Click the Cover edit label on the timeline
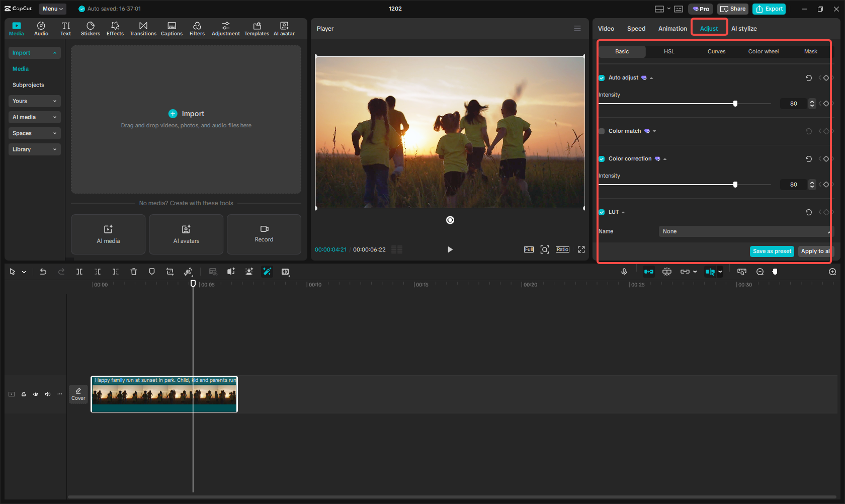 tap(78, 394)
